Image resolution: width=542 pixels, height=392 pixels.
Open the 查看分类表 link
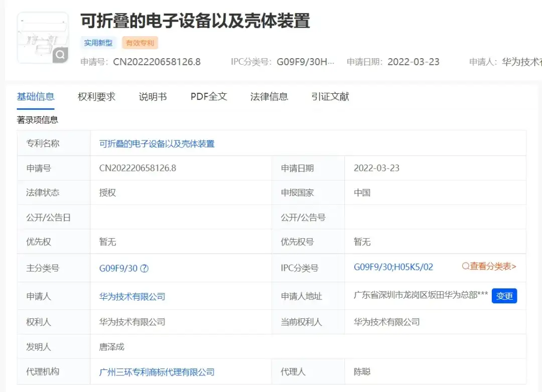tap(489, 266)
